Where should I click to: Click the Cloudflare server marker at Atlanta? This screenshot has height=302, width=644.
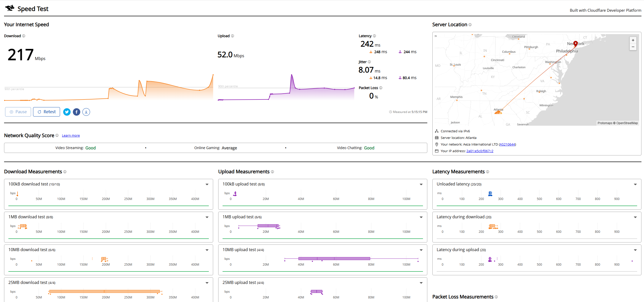coord(498,112)
